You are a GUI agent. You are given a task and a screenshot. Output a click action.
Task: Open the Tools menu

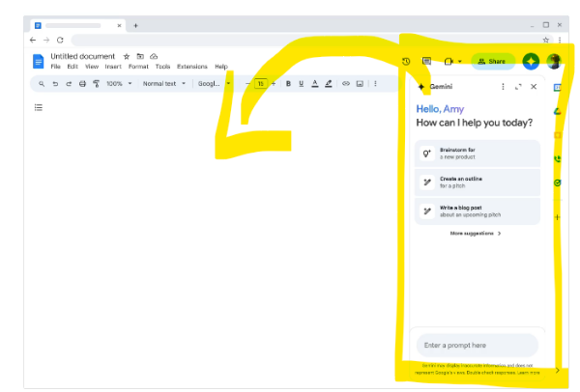tap(162, 67)
